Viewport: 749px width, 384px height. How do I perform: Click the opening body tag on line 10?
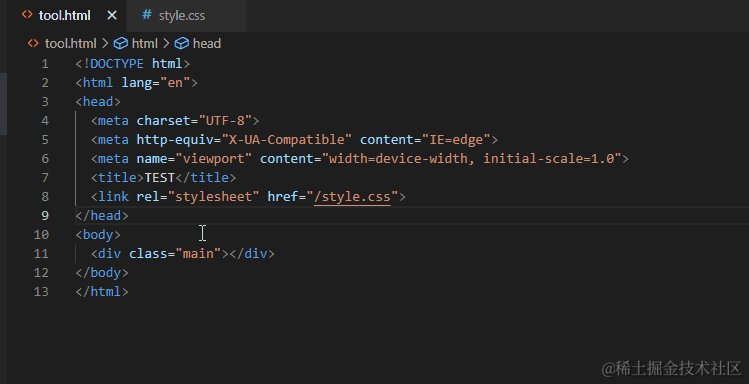click(98, 235)
